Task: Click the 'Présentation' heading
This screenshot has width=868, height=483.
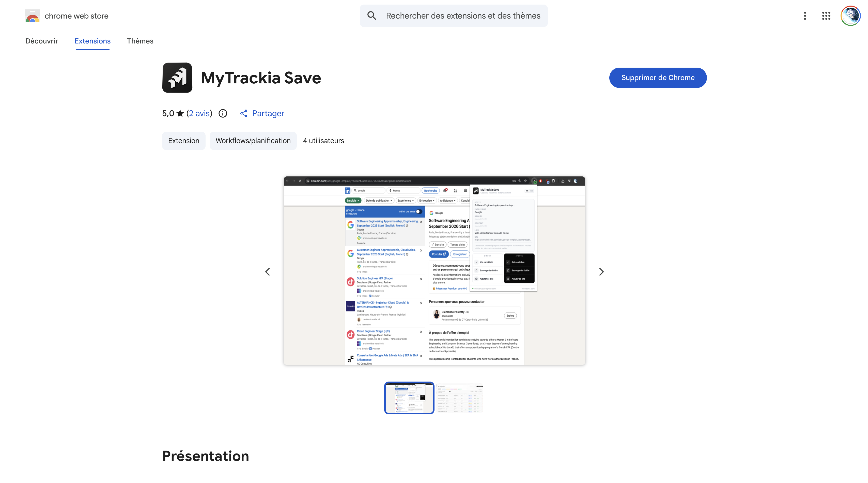Action: tap(206, 456)
